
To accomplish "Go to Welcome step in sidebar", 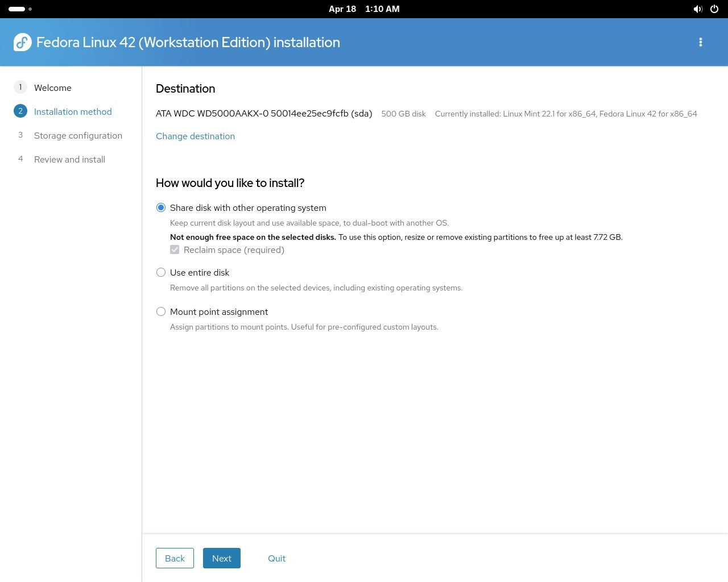I will [x=52, y=88].
